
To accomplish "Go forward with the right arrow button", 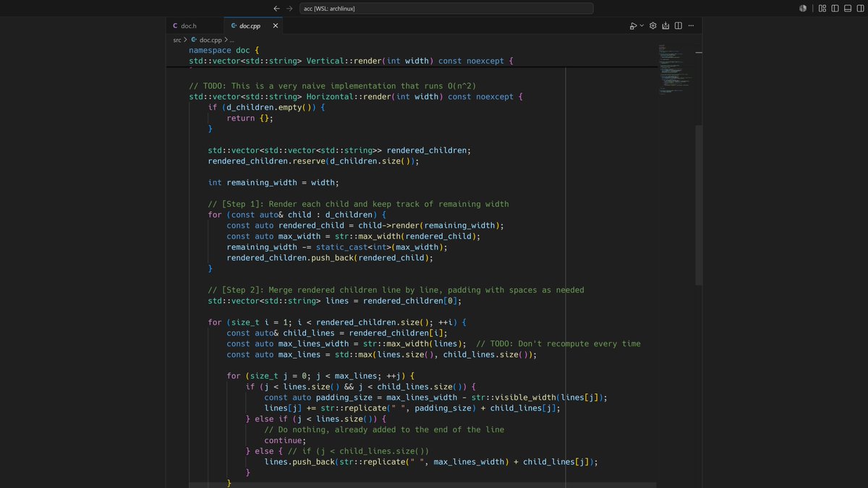I will tap(290, 8).
